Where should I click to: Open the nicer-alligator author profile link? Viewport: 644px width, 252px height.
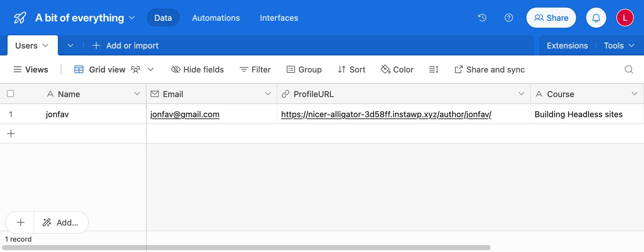click(x=386, y=114)
